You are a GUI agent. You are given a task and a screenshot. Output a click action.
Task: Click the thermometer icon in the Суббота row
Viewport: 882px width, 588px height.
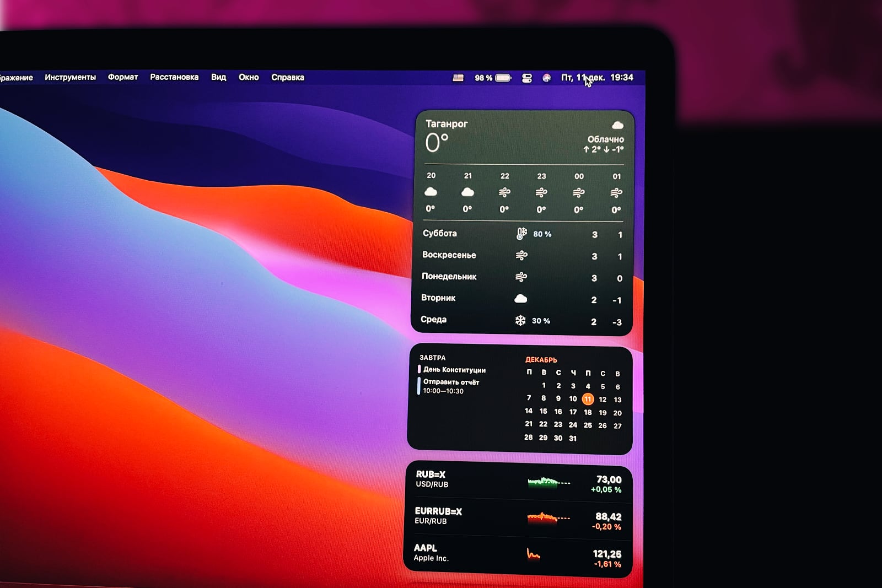click(521, 234)
